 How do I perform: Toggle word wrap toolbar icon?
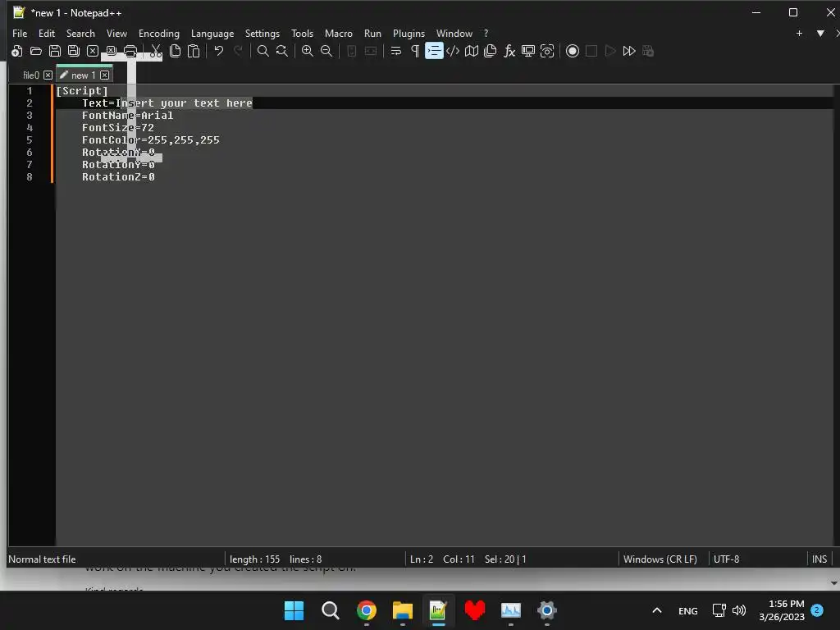[x=396, y=51]
